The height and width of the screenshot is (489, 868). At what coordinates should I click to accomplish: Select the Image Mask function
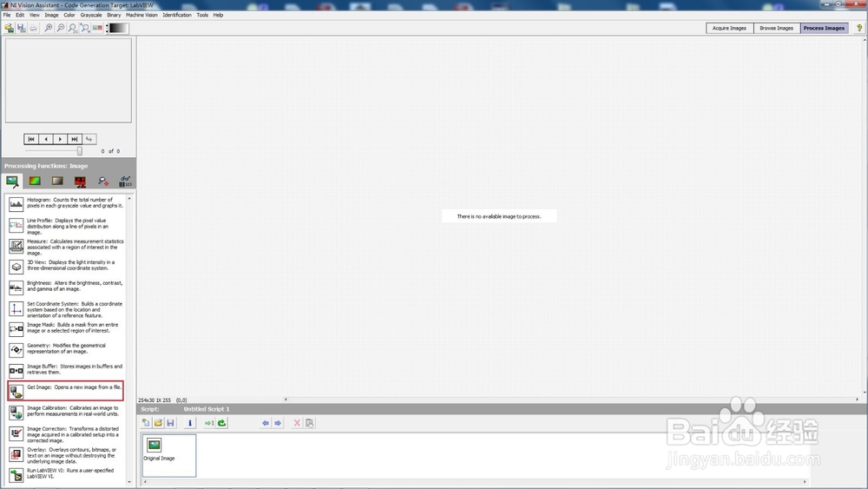66,328
